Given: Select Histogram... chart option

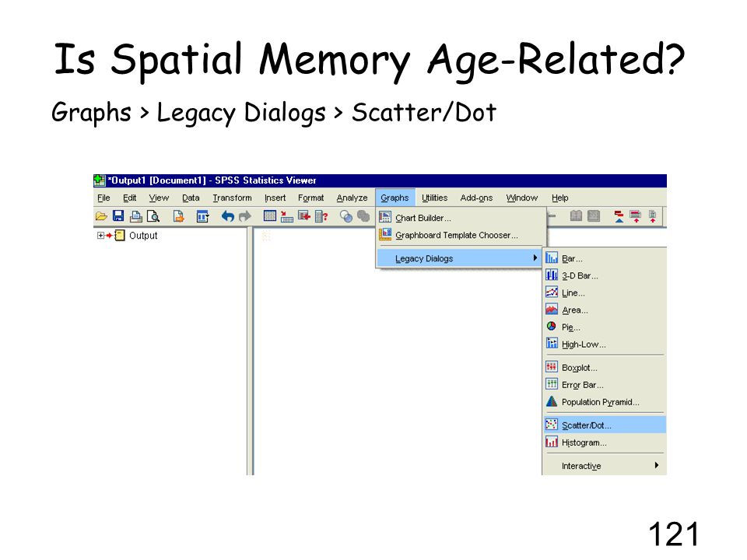Looking at the screenshot, I should click(605, 443).
